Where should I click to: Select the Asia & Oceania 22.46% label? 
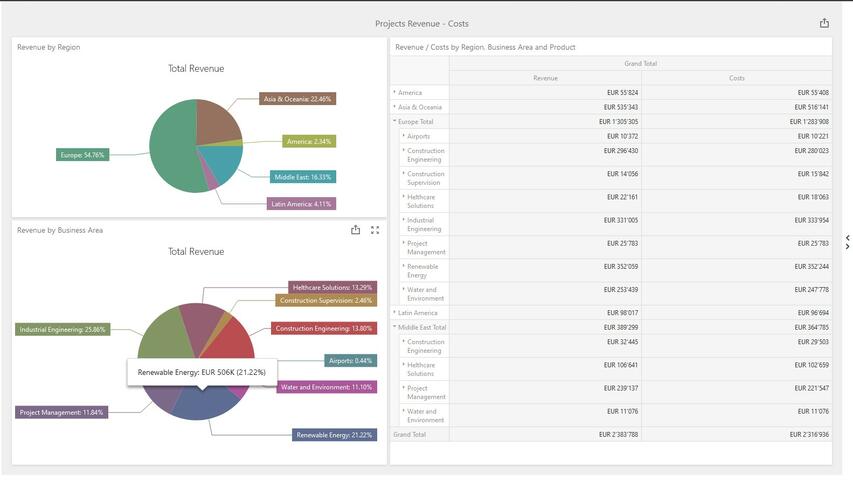click(x=296, y=99)
